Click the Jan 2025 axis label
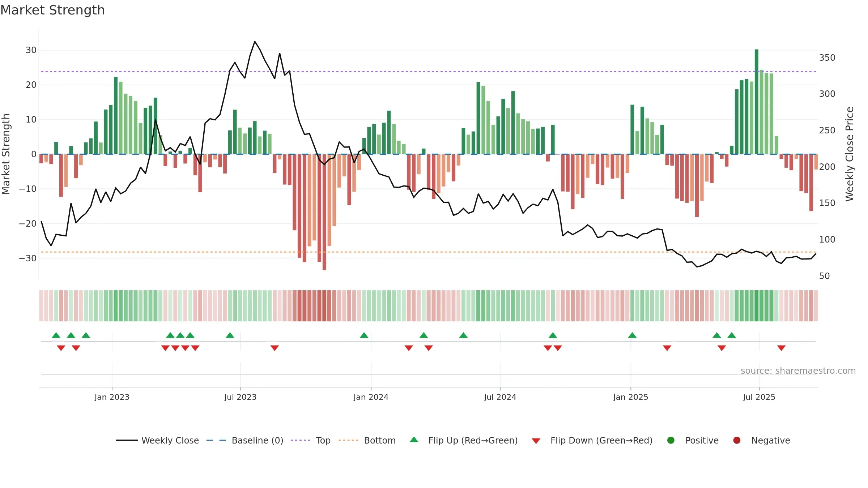Viewport: 868px width, 488px height. point(630,397)
